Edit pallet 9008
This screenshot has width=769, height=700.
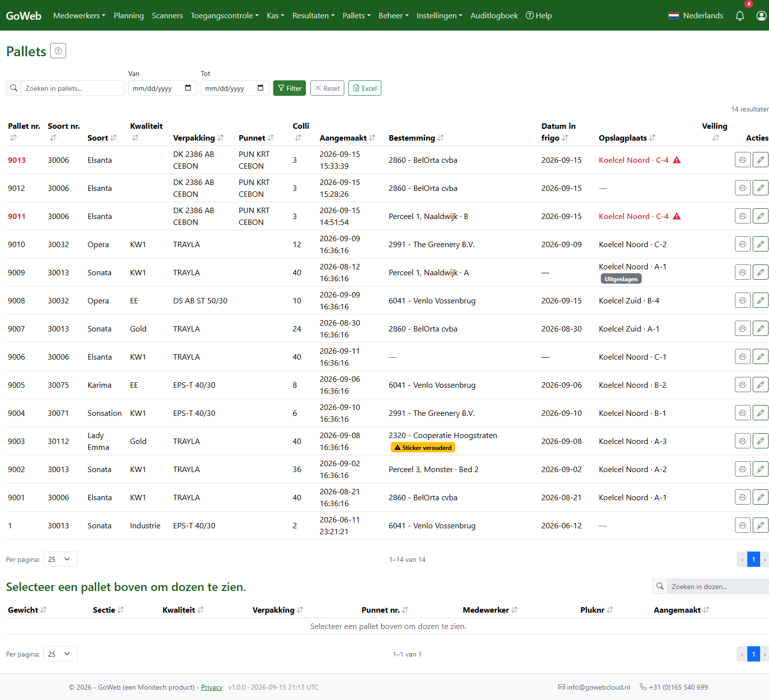coord(761,300)
